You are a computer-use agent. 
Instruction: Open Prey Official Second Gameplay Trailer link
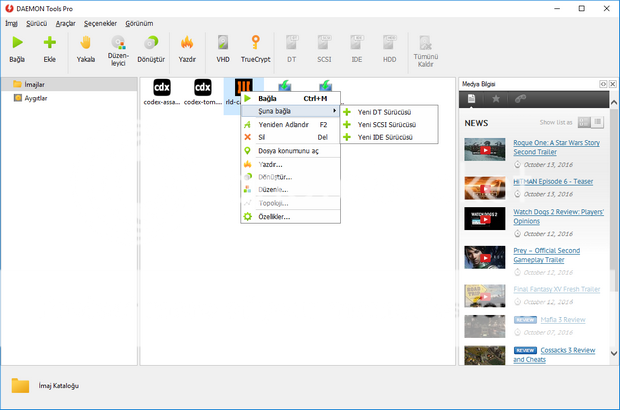[x=546, y=255]
